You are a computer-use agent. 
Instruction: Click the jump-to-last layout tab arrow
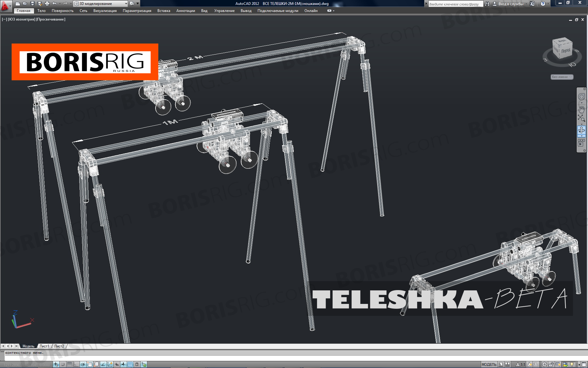click(x=17, y=346)
